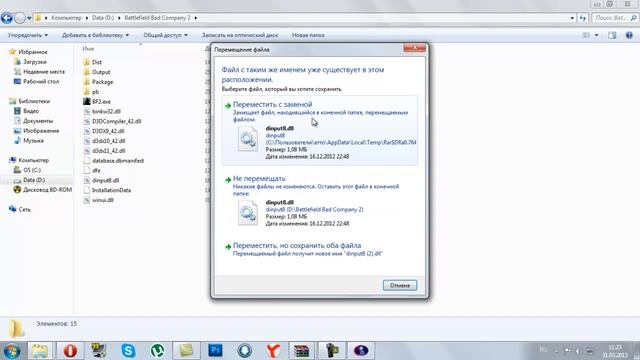Select 'Data (D:)' drive in sidebar
This screenshot has height=360, width=640.
[x=34, y=180]
